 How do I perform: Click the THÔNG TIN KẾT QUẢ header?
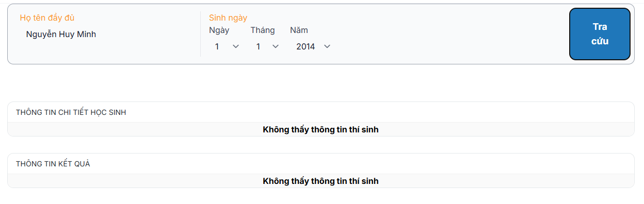(53, 164)
